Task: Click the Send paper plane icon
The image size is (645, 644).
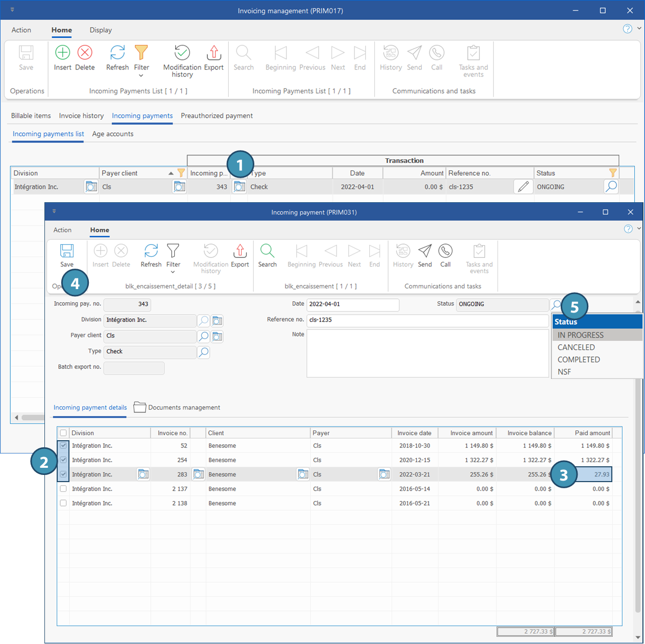Action: [424, 251]
